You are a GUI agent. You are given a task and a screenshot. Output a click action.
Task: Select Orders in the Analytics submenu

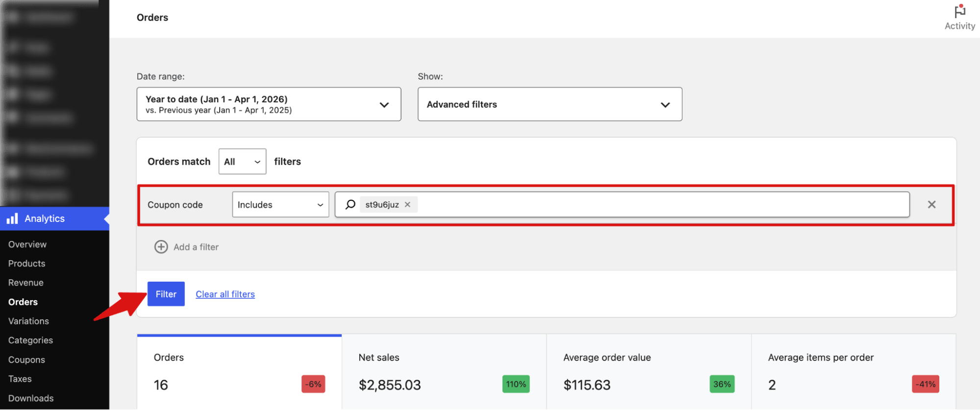click(x=23, y=302)
